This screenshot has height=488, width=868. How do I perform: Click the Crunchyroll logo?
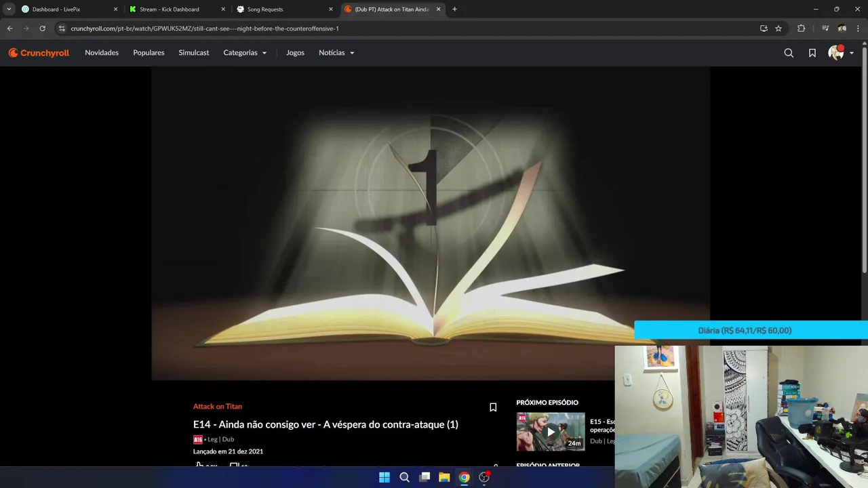pyautogui.click(x=39, y=53)
